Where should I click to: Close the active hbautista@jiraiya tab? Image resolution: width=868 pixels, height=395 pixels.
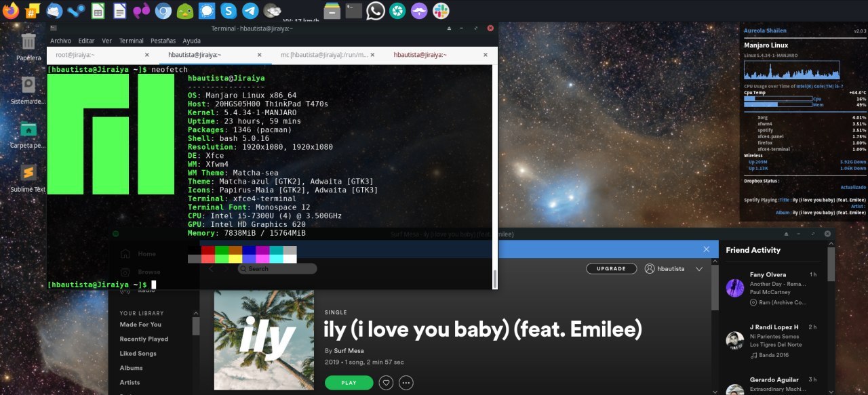(260, 55)
